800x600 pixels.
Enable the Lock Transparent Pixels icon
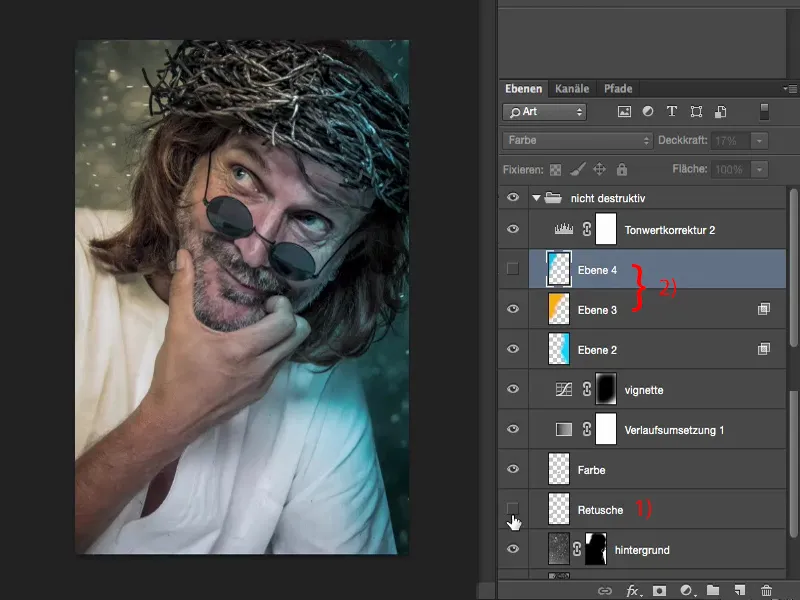tap(557, 169)
